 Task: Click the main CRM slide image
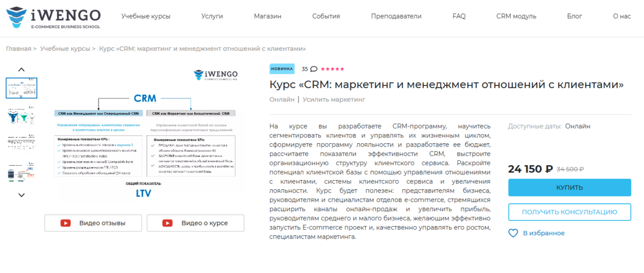coord(145,133)
